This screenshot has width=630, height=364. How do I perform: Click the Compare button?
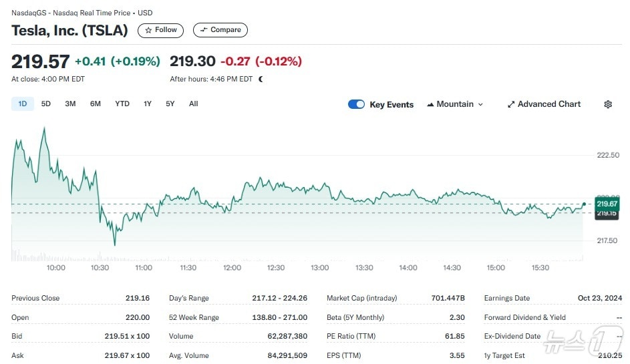point(220,30)
